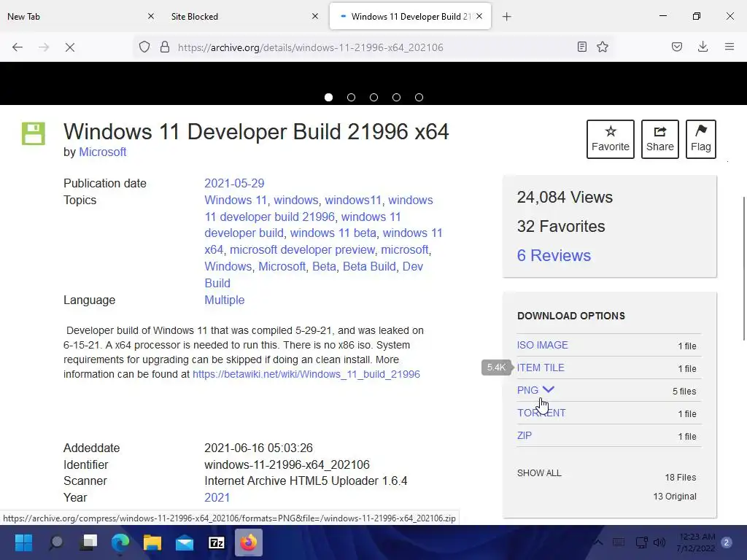The image size is (747, 560).
Task: Select the second carousel dot
Action: coord(351,97)
